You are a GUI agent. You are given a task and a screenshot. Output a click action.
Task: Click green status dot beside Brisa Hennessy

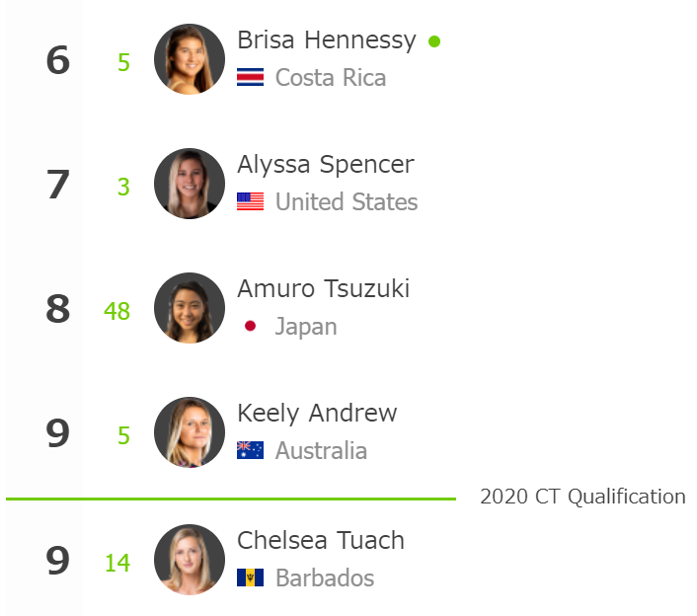(434, 41)
